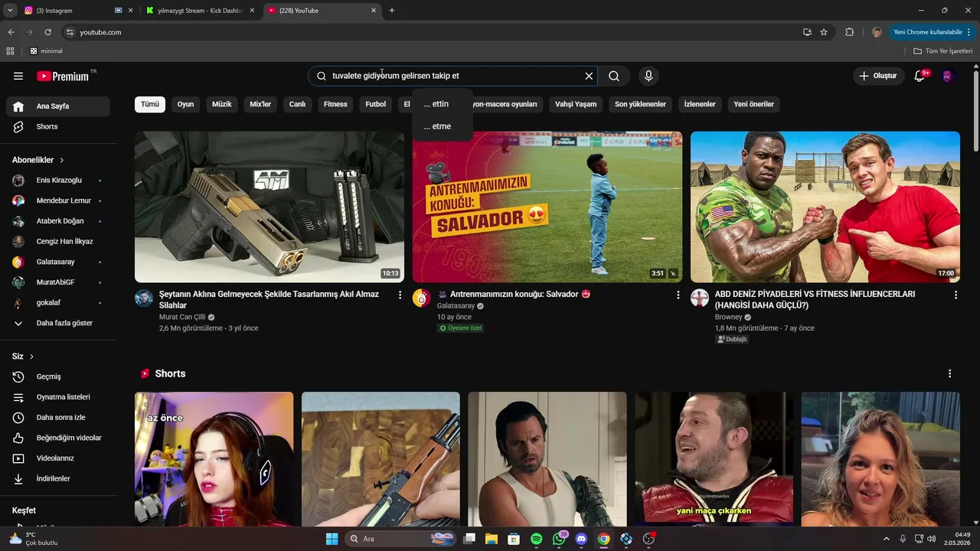
Task: Open the YouTube account avatar menu
Action: point(948,76)
